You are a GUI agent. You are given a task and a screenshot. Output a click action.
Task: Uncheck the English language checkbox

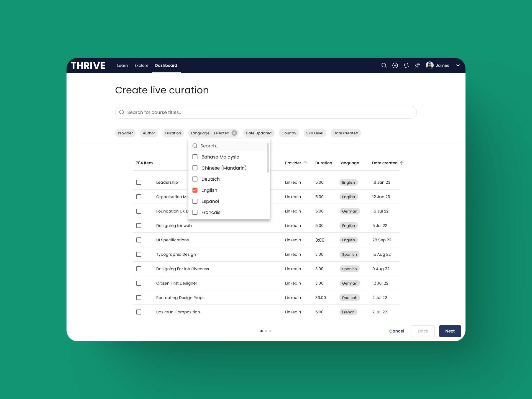[x=195, y=190]
